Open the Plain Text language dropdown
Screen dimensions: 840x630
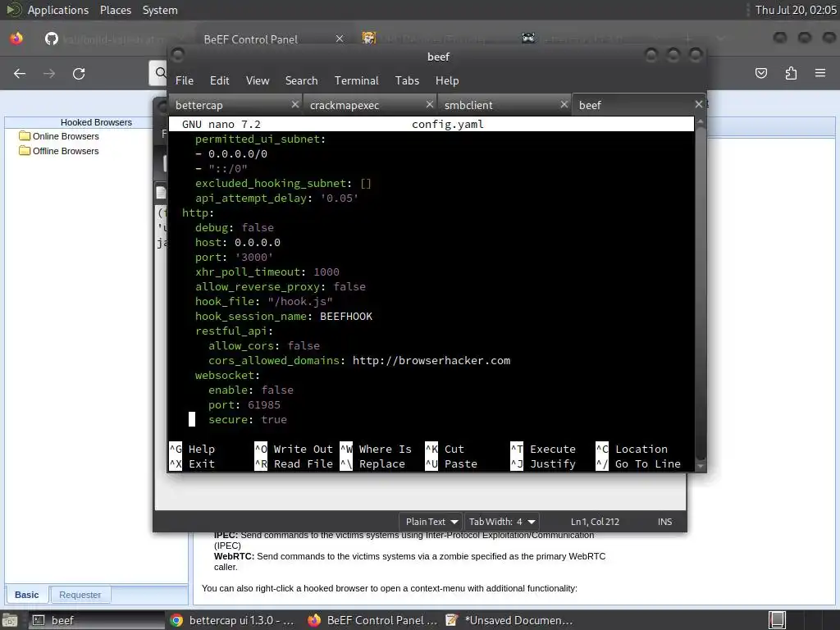tap(431, 522)
